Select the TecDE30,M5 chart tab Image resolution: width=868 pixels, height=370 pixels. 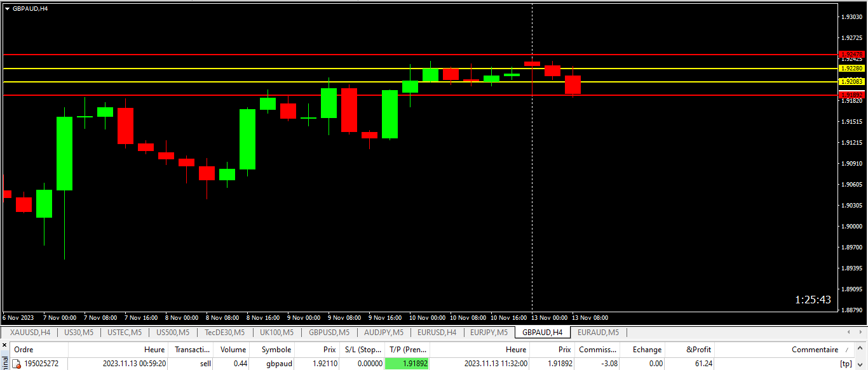(225, 332)
